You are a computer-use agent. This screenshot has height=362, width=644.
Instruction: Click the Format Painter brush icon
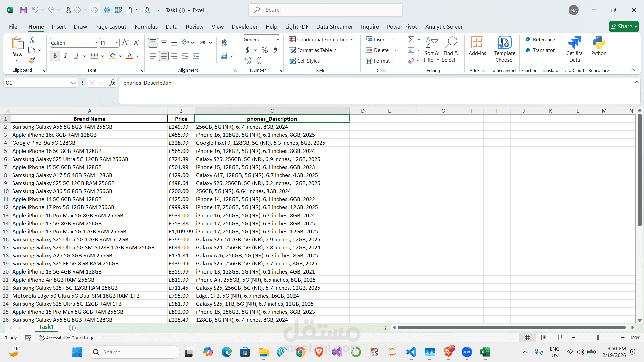click(x=32, y=60)
